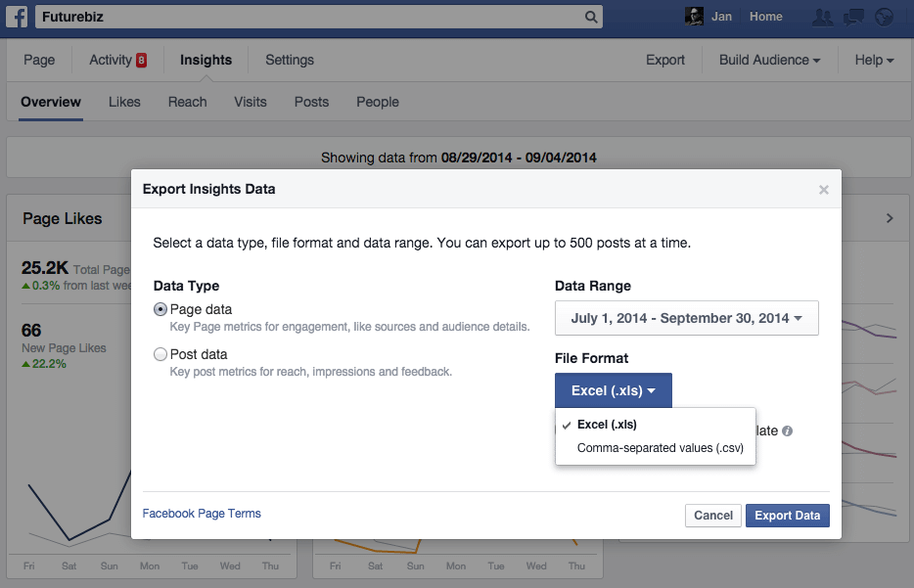
Task: Click the Export Data button
Action: click(788, 516)
